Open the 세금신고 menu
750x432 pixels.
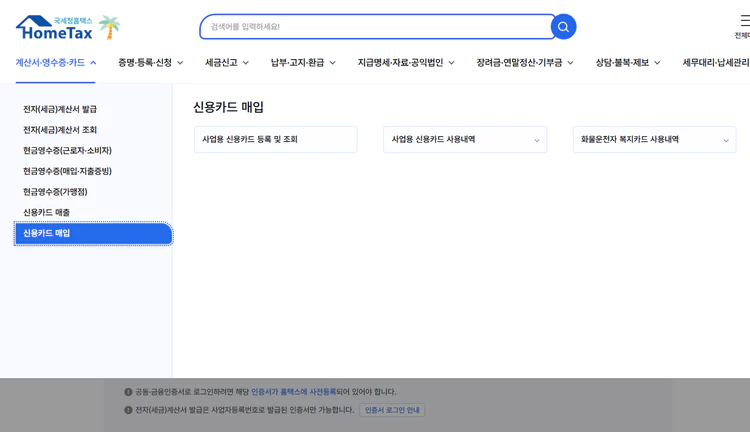point(227,63)
